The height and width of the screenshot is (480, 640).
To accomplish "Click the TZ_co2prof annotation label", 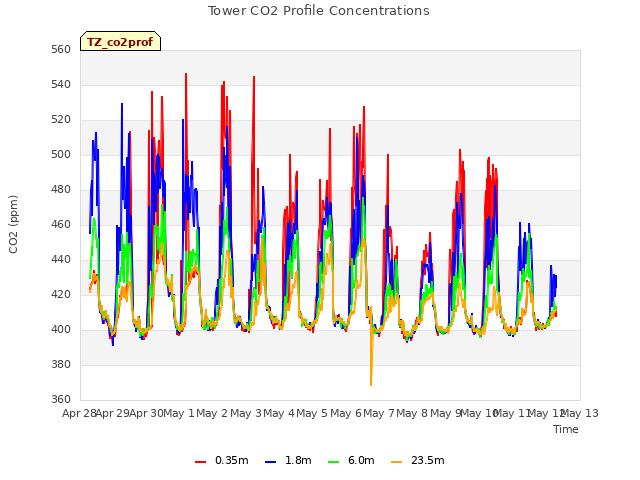I will tap(120, 42).
